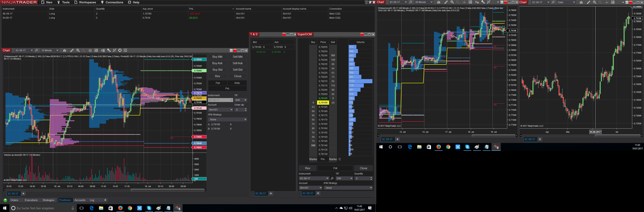Click the red link square in SuperDOM title bar
The height and width of the screenshot is (212, 644).
coord(362,35)
